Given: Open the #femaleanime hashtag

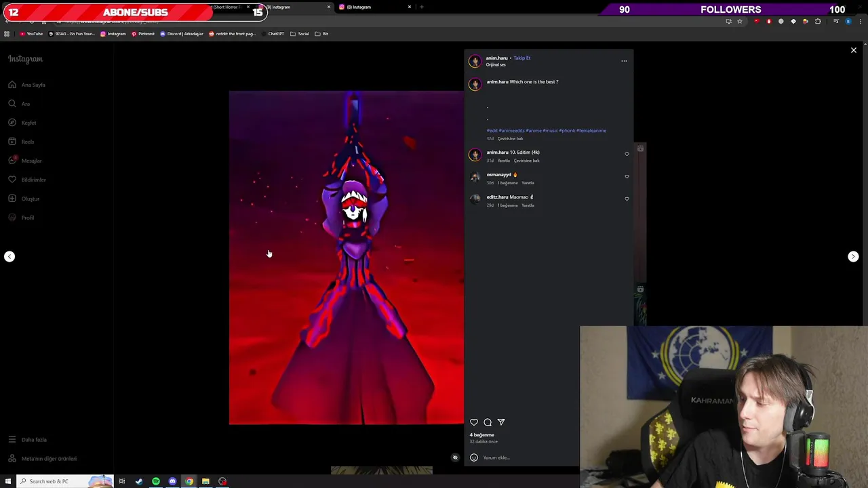Looking at the screenshot, I should 591,131.
